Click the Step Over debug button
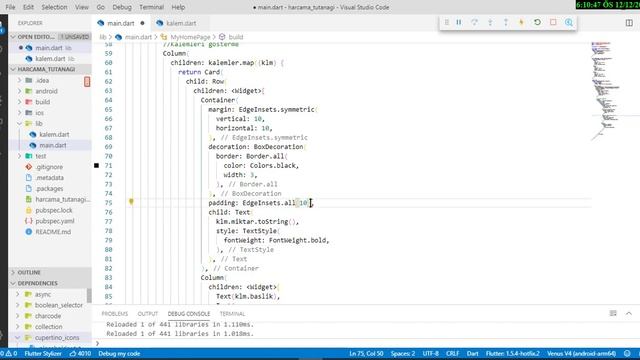This screenshot has height=360, width=640. point(474,22)
